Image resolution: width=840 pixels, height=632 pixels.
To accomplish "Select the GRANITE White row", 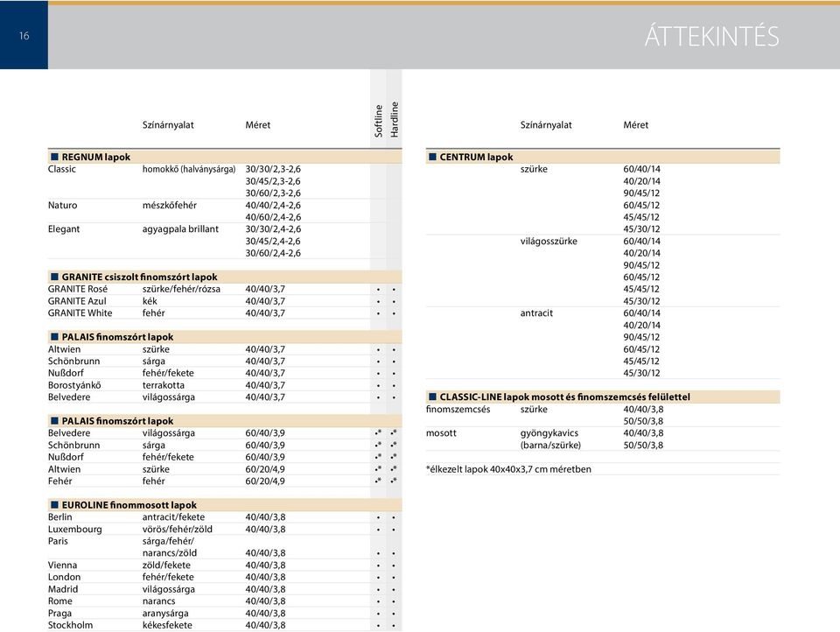I will 225,313.
